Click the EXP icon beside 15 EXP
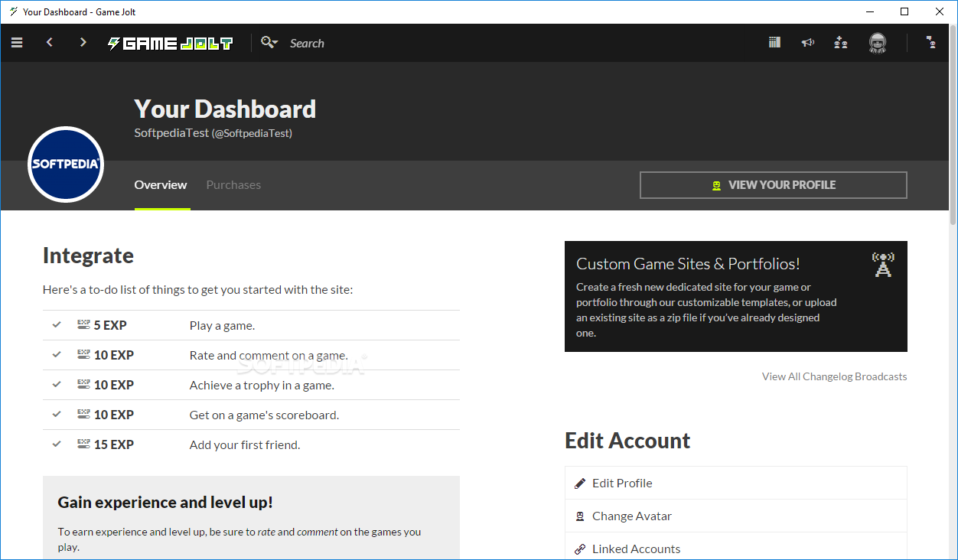Screen dimensions: 958x560 point(83,444)
